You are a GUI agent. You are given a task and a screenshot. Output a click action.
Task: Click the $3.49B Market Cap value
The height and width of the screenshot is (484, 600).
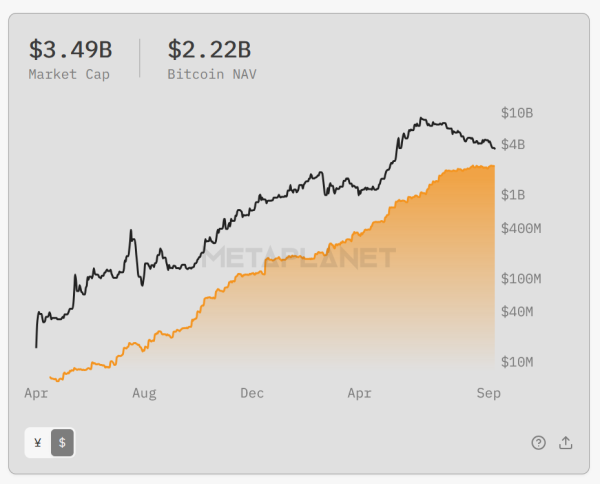pos(70,49)
